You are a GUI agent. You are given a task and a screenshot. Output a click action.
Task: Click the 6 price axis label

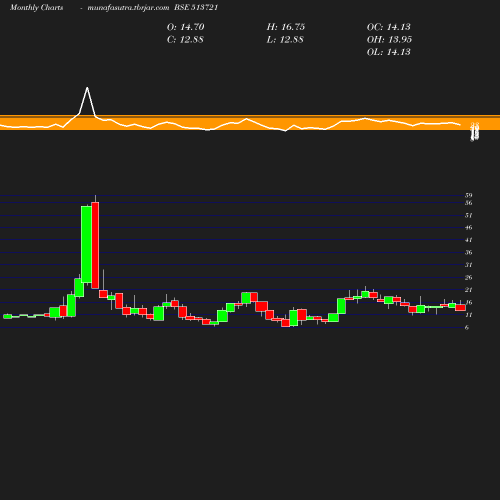(x=467, y=328)
